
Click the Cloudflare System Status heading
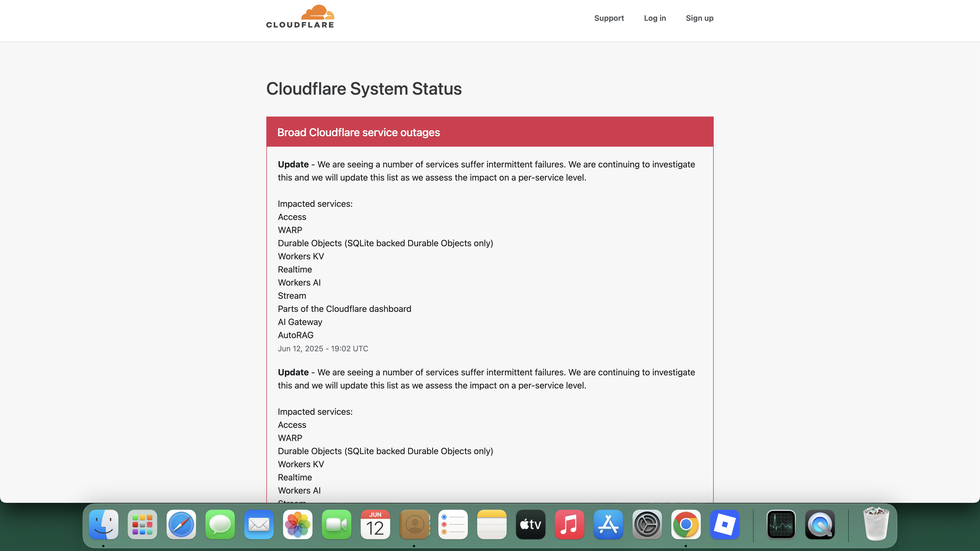(x=364, y=89)
